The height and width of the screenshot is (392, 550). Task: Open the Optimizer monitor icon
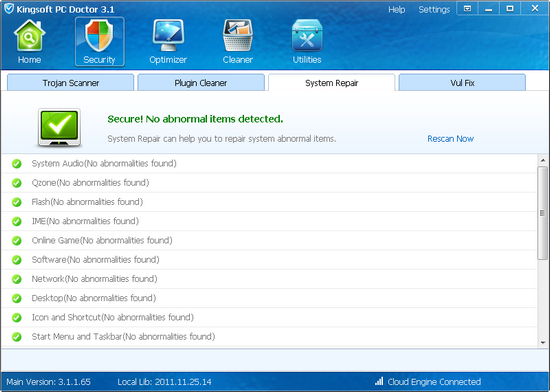(168, 36)
